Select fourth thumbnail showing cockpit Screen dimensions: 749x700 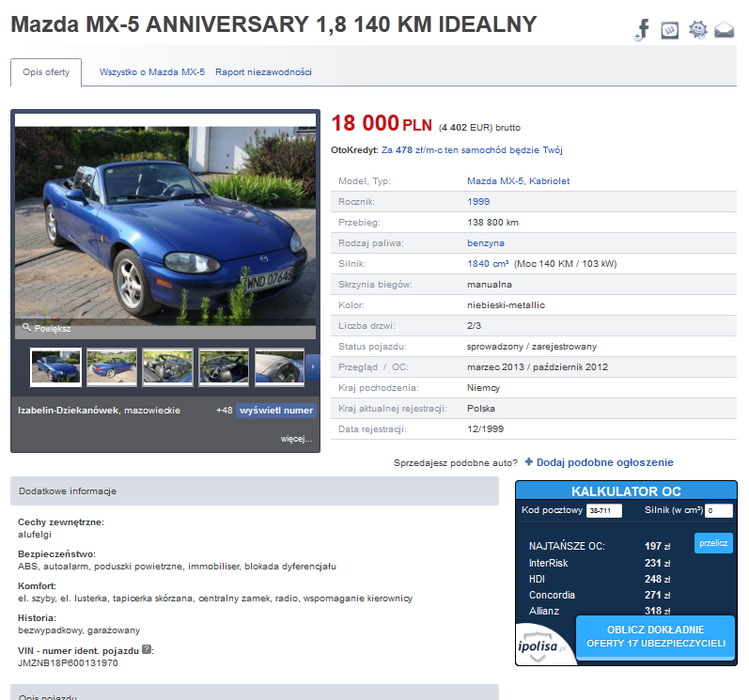coord(224,366)
